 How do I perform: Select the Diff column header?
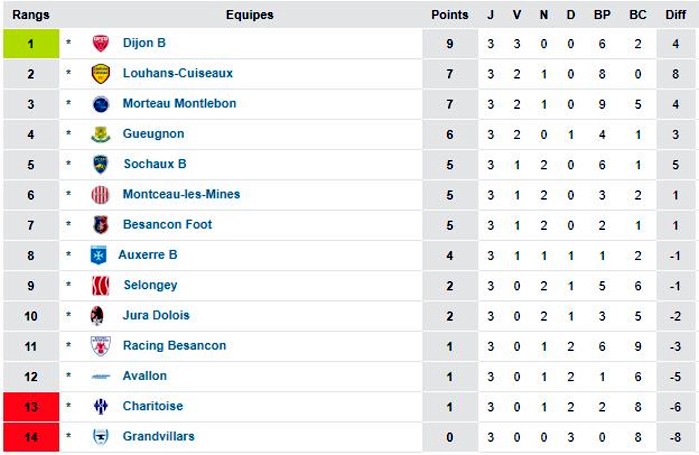[x=675, y=15]
